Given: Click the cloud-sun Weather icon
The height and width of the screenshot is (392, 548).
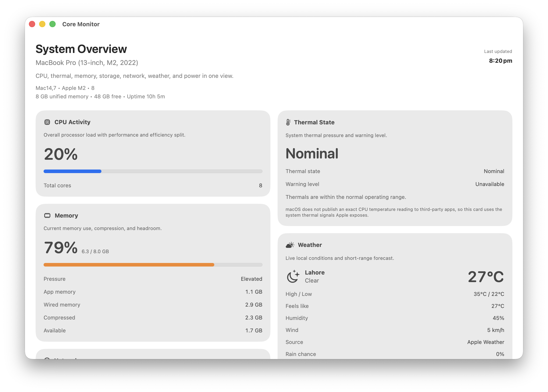Looking at the screenshot, I should [290, 245].
